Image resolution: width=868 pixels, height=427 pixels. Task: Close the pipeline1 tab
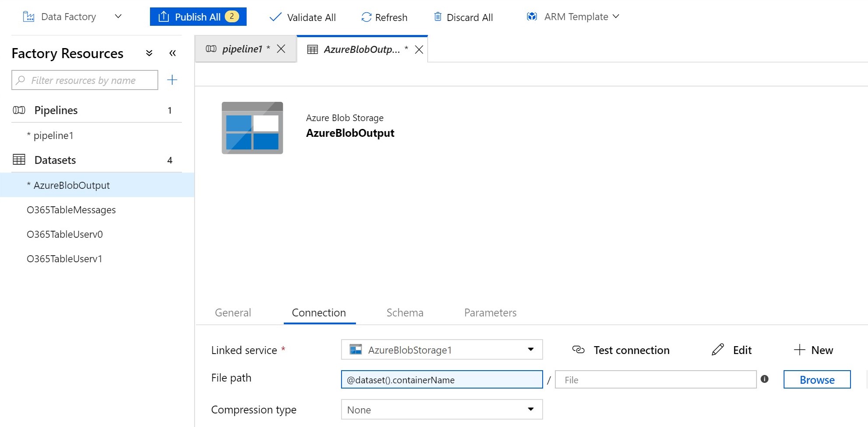coord(281,49)
